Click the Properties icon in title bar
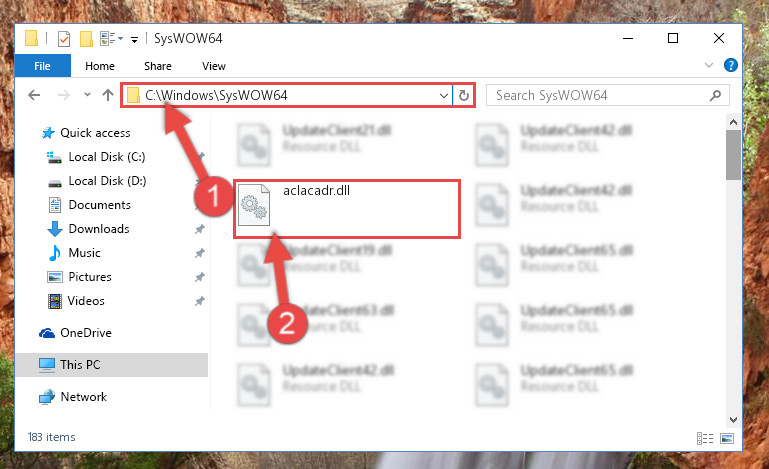This screenshot has width=769, height=469. [64, 39]
